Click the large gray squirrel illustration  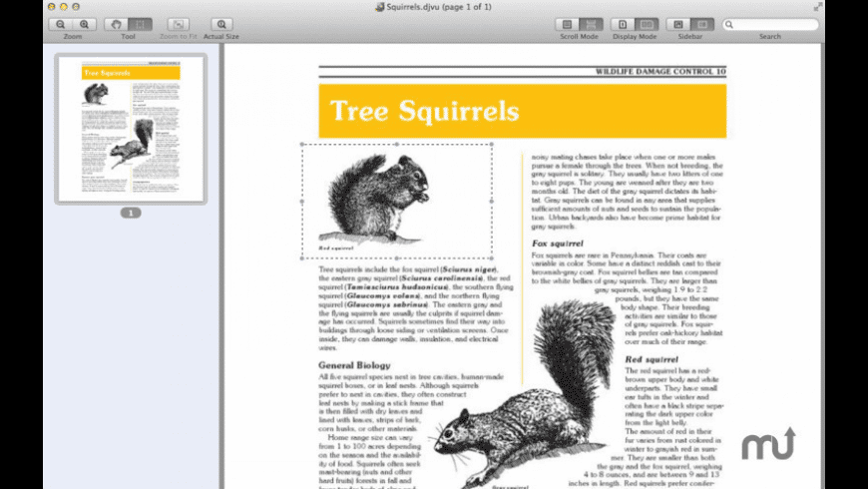point(523,394)
